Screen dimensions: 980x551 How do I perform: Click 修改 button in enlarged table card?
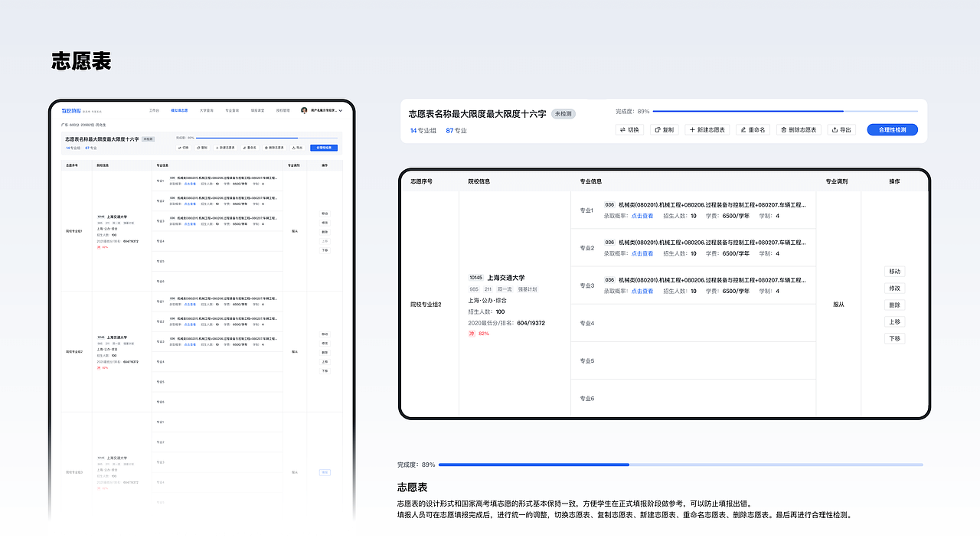(x=895, y=289)
